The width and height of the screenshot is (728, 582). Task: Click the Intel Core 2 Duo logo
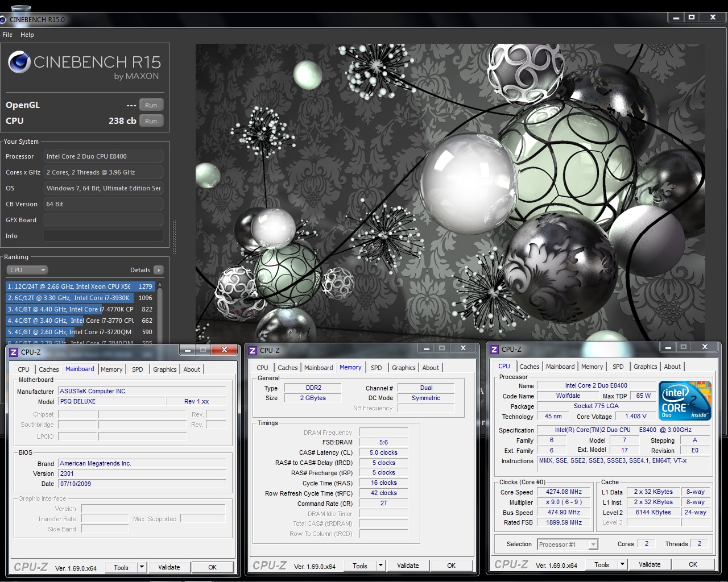(685, 401)
